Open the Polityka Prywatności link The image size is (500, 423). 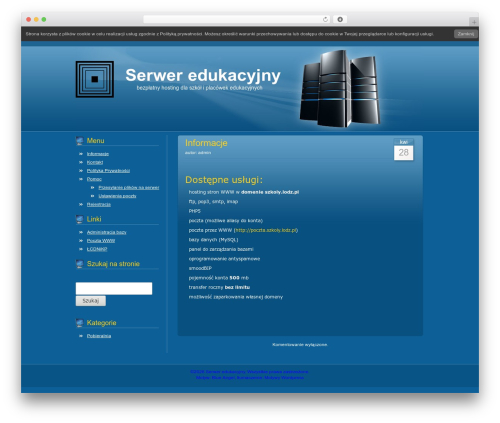click(x=108, y=171)
